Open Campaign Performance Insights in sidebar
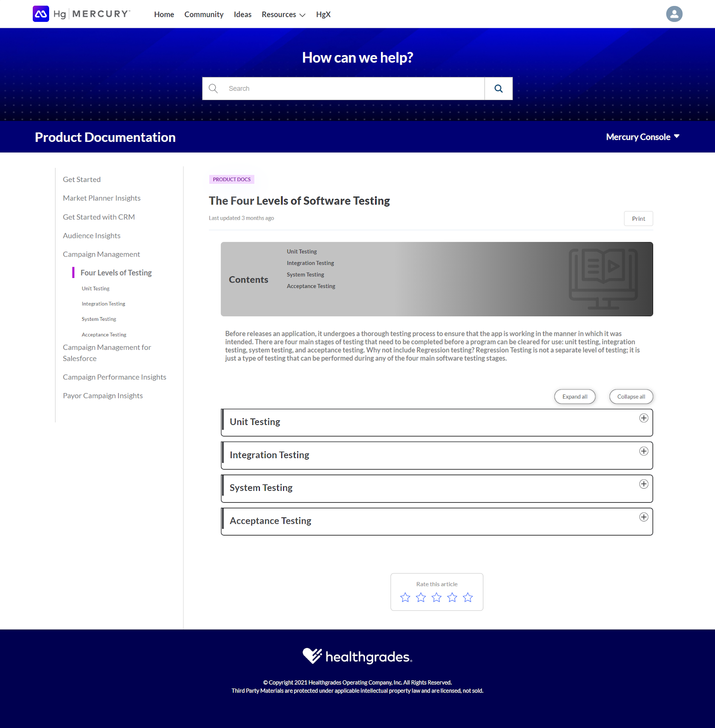715x728 pixels. click(115, 377)
